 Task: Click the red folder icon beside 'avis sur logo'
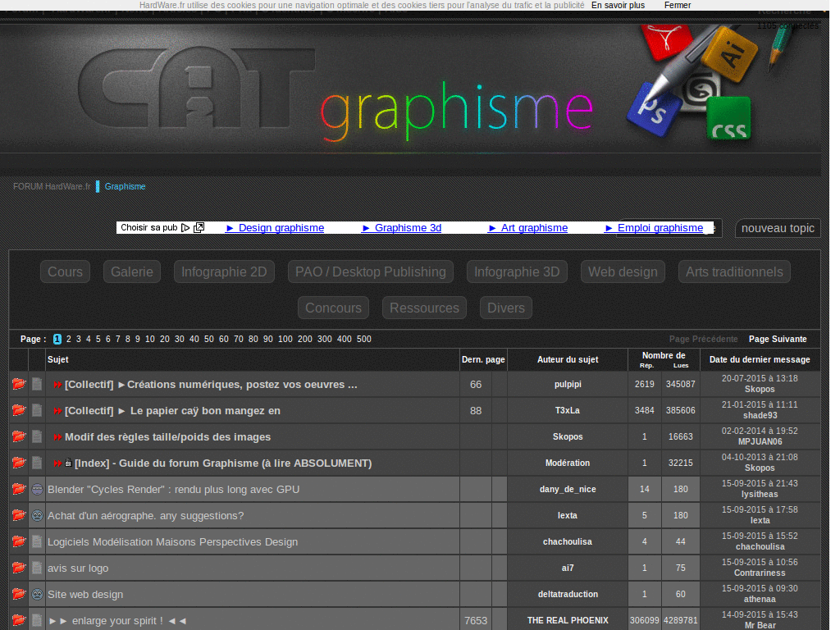18,568
